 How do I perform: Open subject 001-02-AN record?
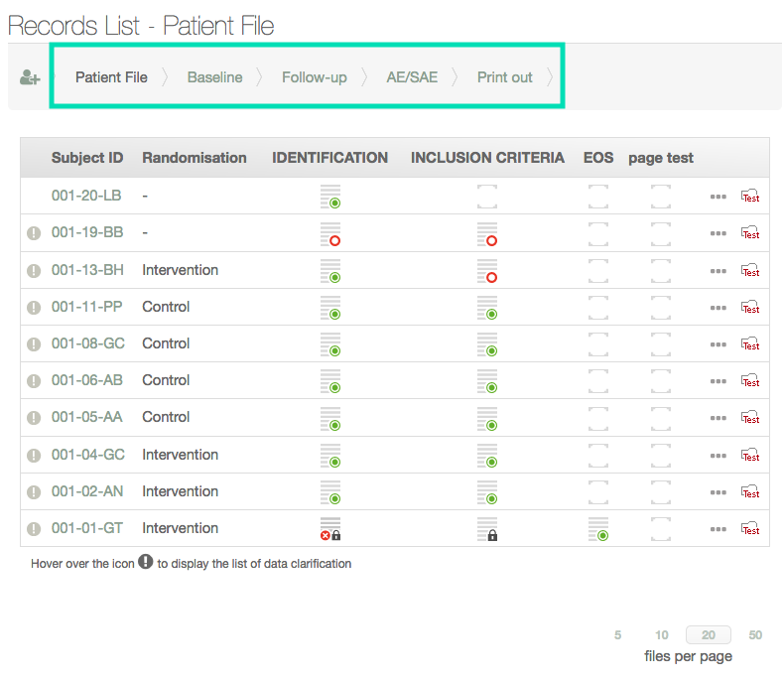(87, 491)
